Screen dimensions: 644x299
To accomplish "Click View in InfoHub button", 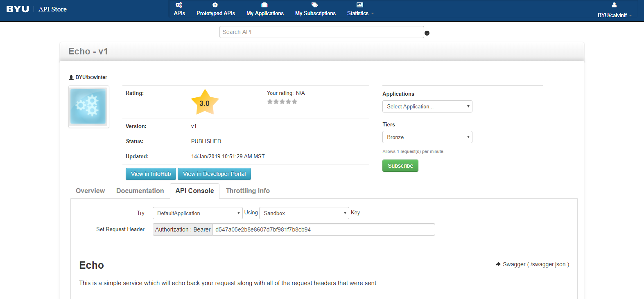I will (151, 174).
